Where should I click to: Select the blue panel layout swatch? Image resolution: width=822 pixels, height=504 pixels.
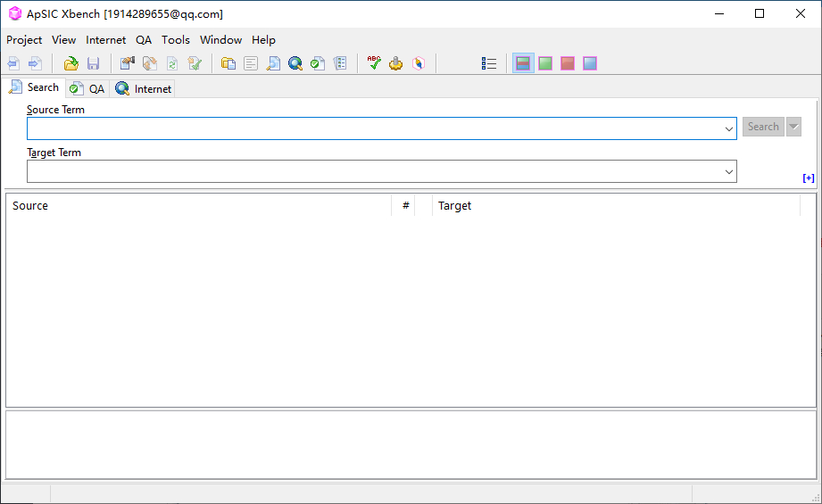[590, 63]
